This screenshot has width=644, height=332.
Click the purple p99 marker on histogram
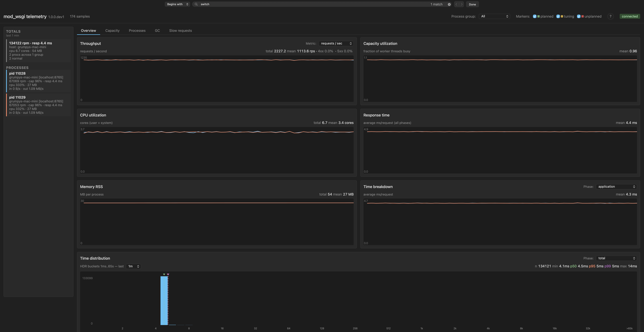168,274
